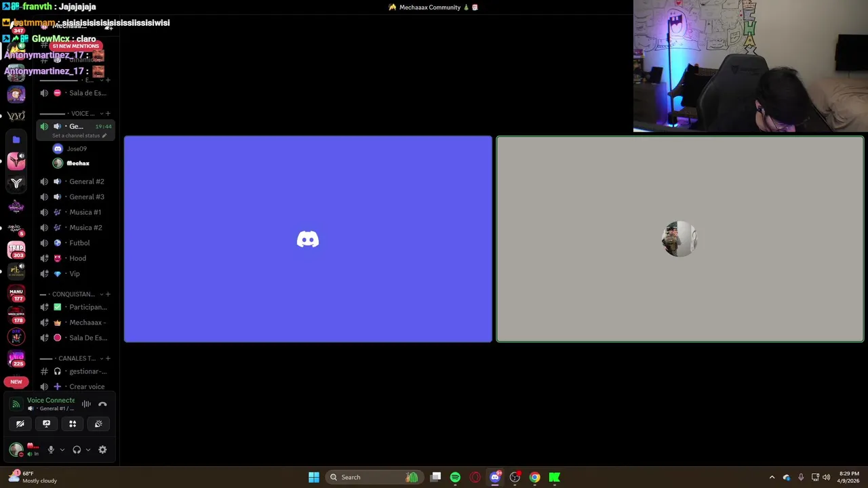
Task: Click the NEW servers pill
Action: tap(16, 382)
